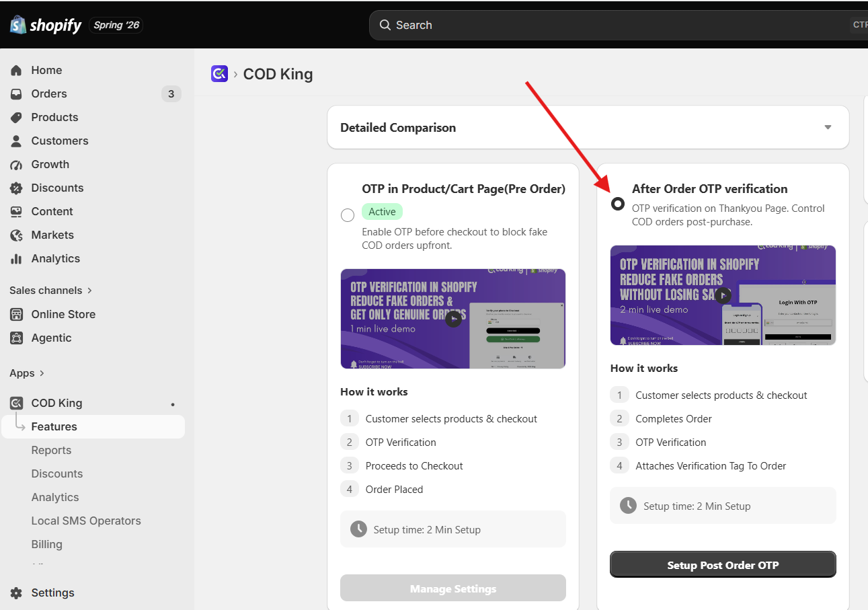
Task: Click the Setup Post Order OTP button
Action: tap(723, 565)
